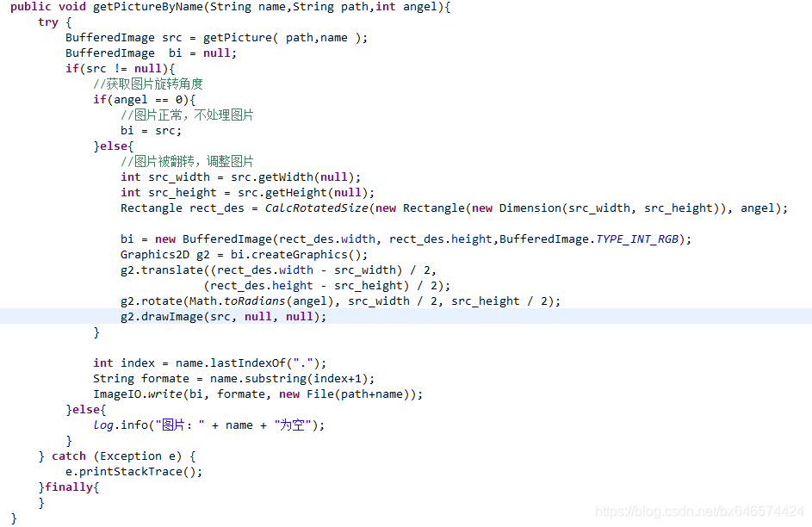Click the 'g2.translate' call
This screenshot has width=812, height=527.
coord(162,270)
